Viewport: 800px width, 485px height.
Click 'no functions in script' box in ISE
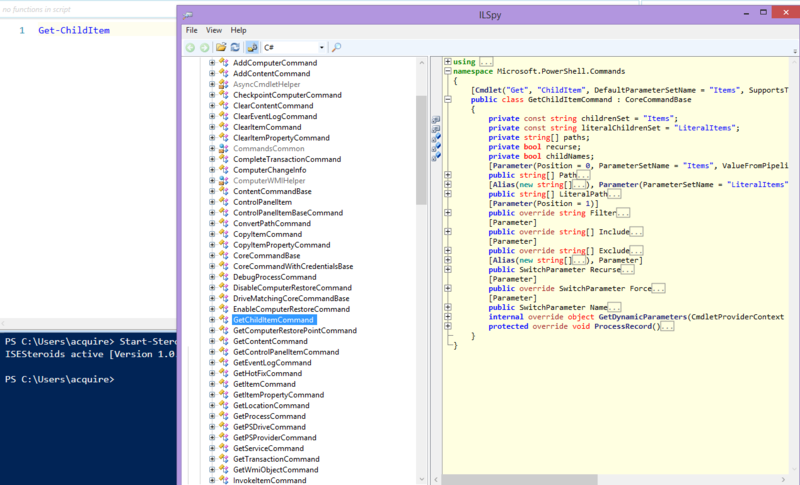pyautogui.click(x=37, y=9)
